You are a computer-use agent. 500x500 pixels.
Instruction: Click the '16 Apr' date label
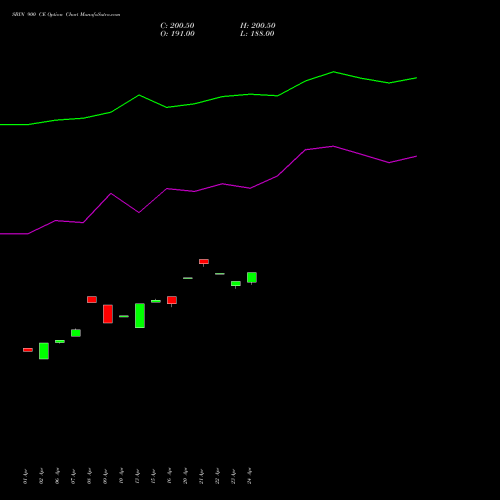[x=169, y=476]
